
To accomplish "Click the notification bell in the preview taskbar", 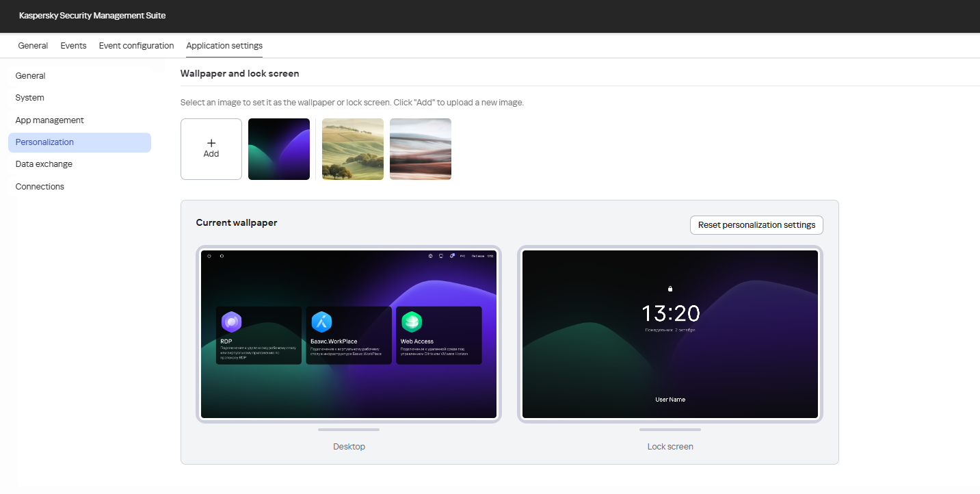I will pyautogui.click(x=452, y=256).
